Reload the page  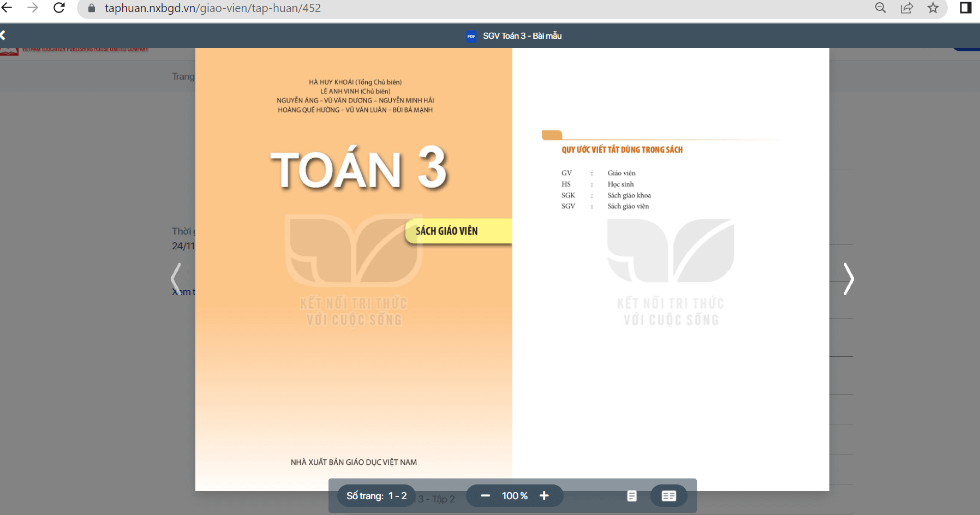(x=59, y=8)
